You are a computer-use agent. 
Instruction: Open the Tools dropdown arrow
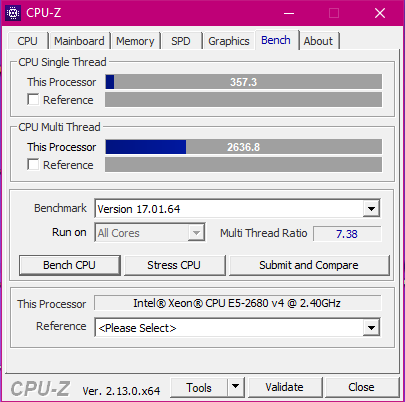[236, 387]
